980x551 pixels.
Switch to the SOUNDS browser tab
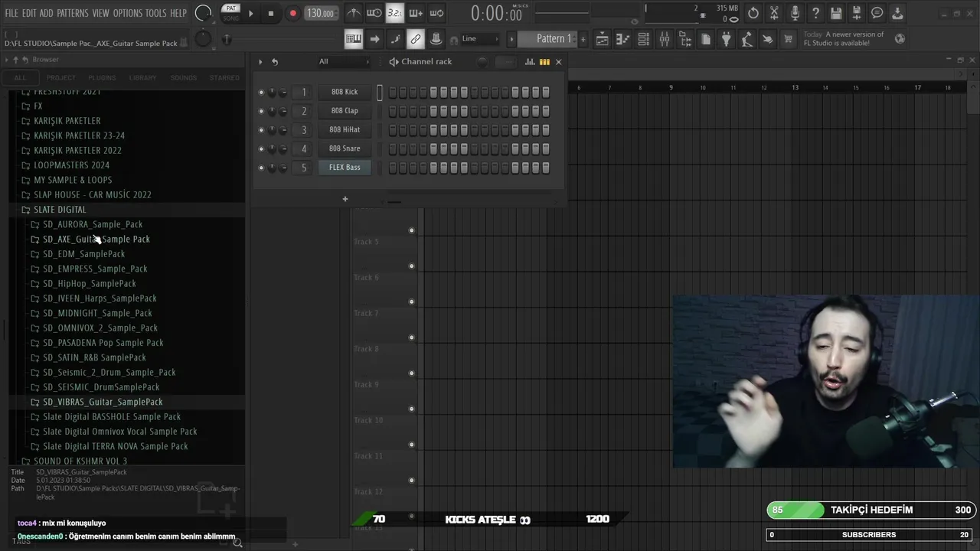[184, 77]
